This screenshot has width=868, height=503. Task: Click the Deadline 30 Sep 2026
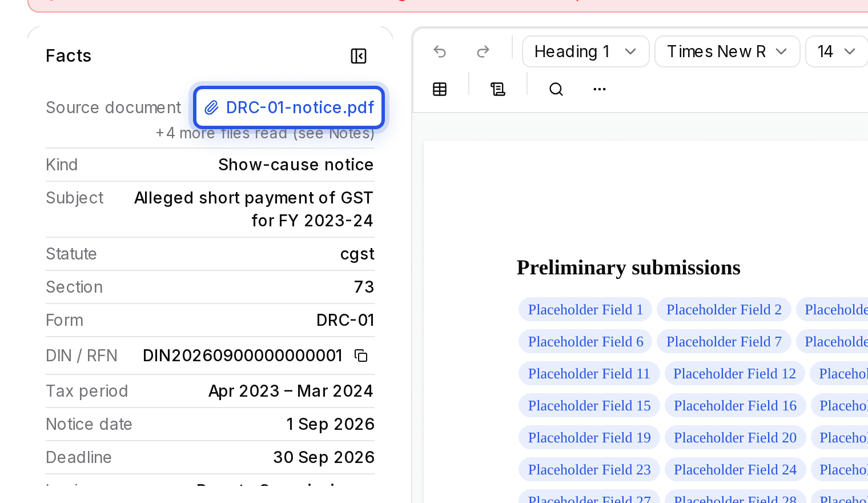pyautogui.click(x=324, y=457)
